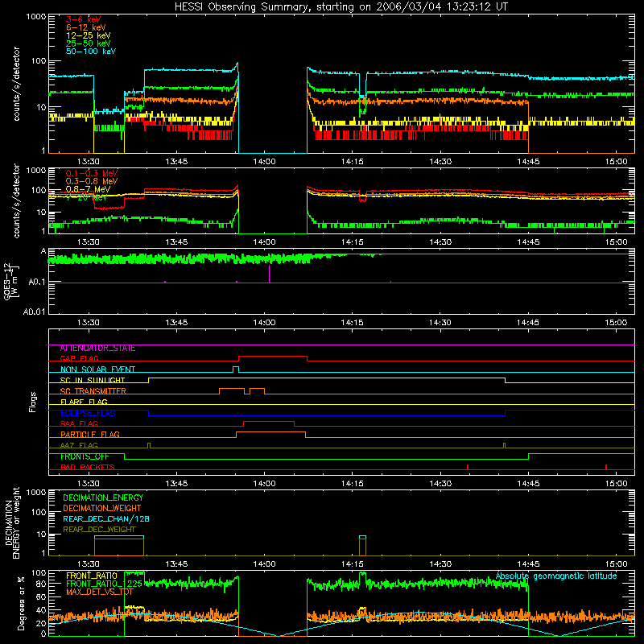
Task: Click the 14:00 tick label below the flags panel
Action: pyautogui.click(x=264, y=484)
